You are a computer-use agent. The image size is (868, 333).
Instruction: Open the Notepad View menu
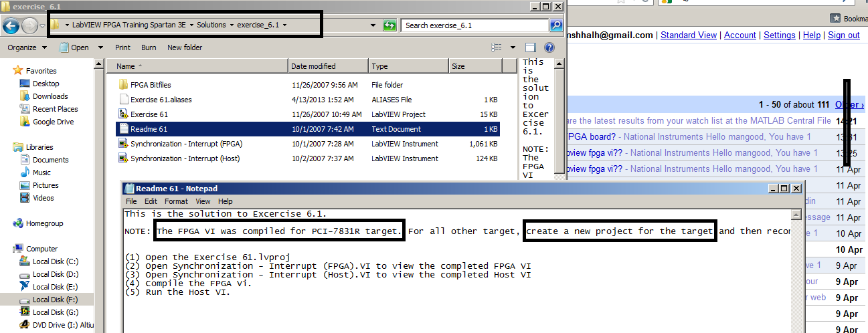point(203,201)
